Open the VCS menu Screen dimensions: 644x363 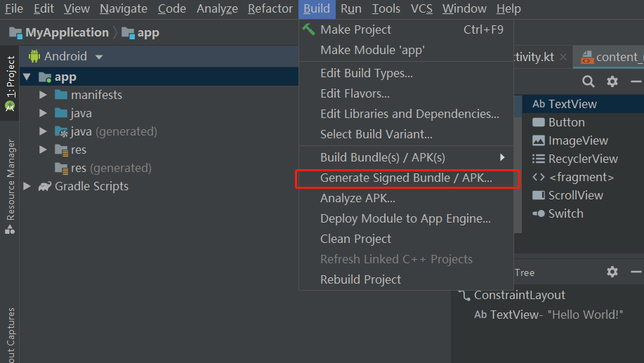click(421, 8)
